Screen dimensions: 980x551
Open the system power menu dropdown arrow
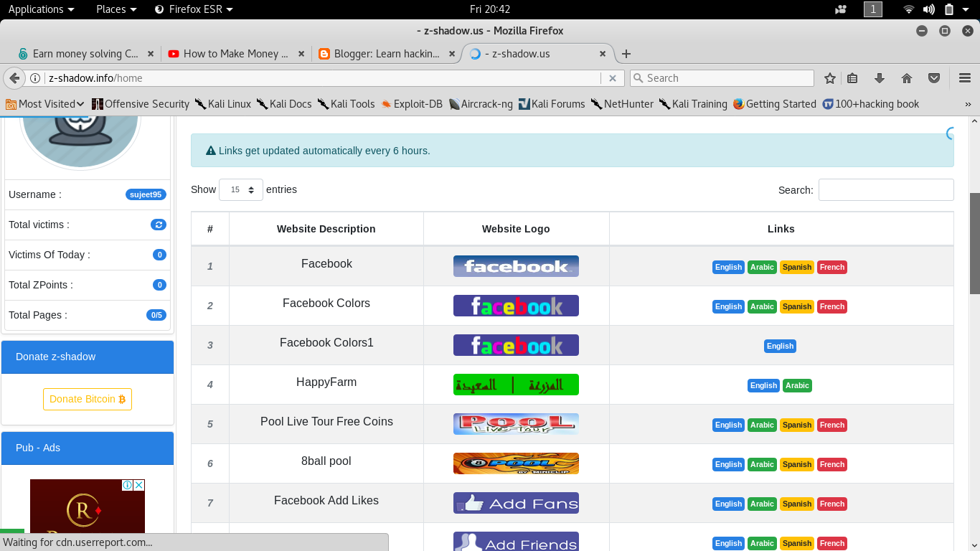967,9
